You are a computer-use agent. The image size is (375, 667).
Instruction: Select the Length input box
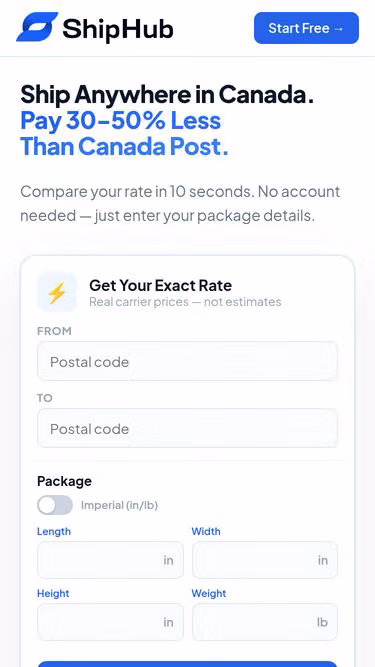point(110,560)
